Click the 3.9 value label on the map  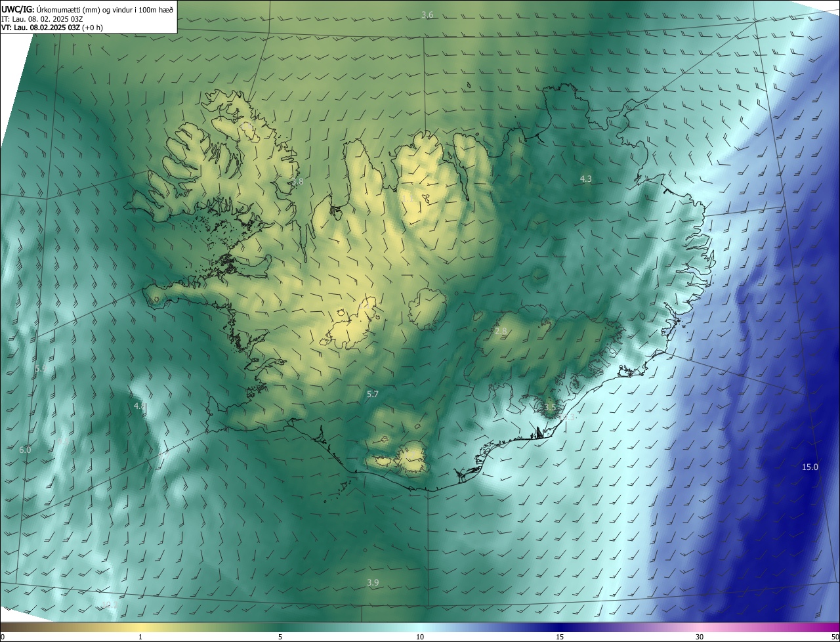click(373, 582)
